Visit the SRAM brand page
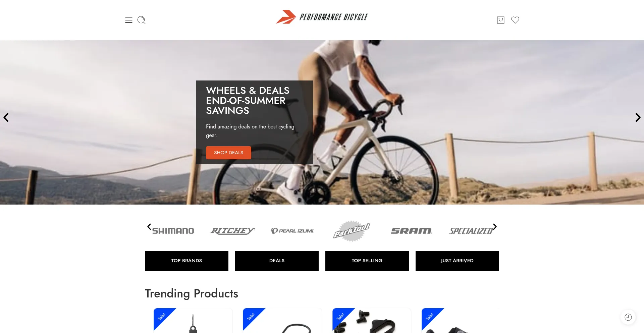Screen dimensions: 644x333 pos(411,231)
